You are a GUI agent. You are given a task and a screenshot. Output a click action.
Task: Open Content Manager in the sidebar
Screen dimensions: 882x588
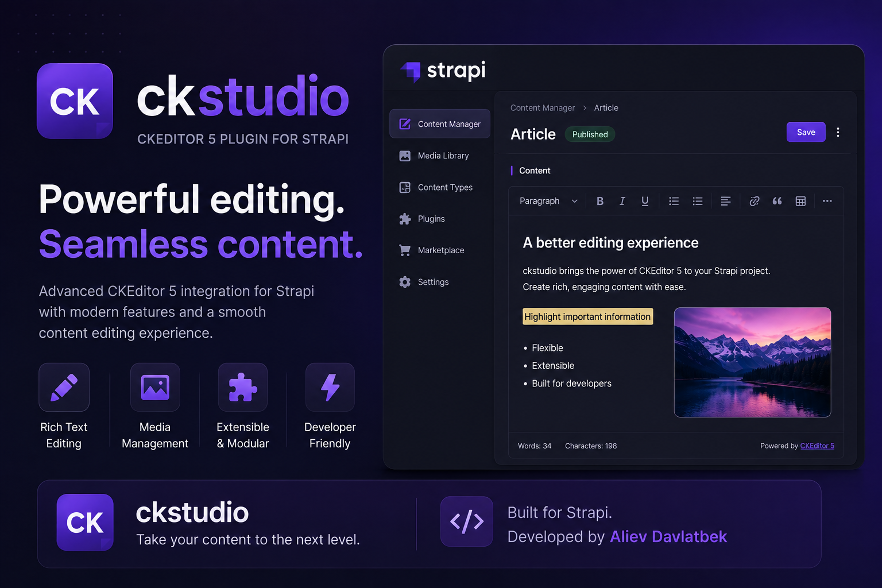(x=440, y=124)
